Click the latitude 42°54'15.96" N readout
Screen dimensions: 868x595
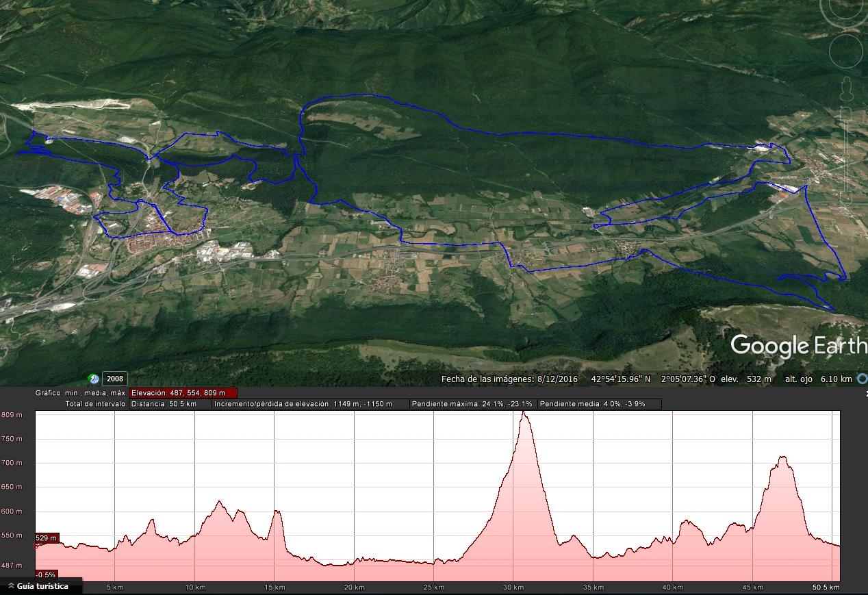[621, 379]
